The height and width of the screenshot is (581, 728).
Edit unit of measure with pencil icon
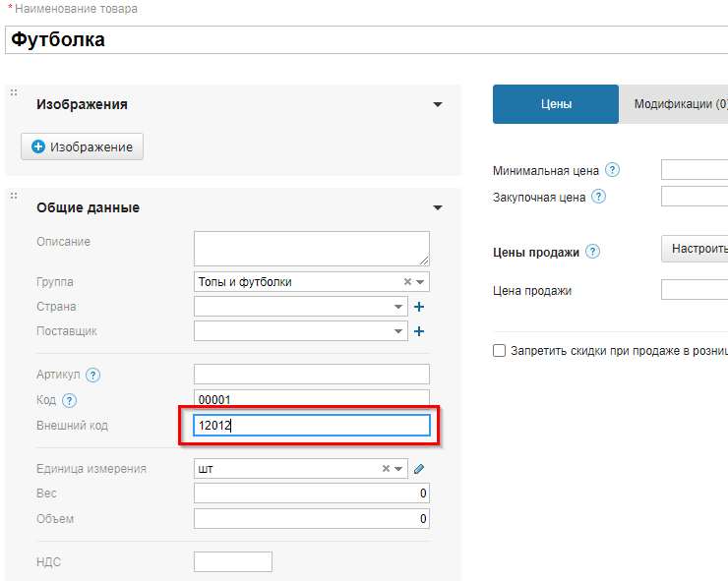[x=419, y=469]
